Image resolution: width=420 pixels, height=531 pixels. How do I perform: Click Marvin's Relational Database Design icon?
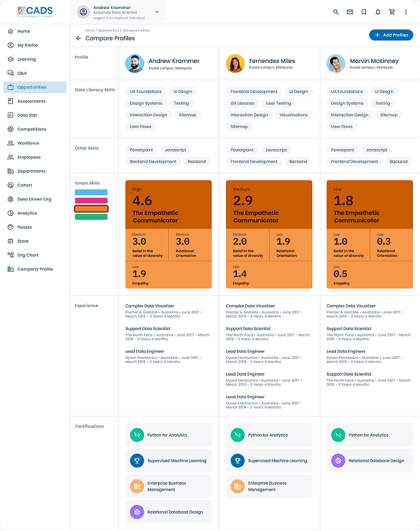coord(338,460)
